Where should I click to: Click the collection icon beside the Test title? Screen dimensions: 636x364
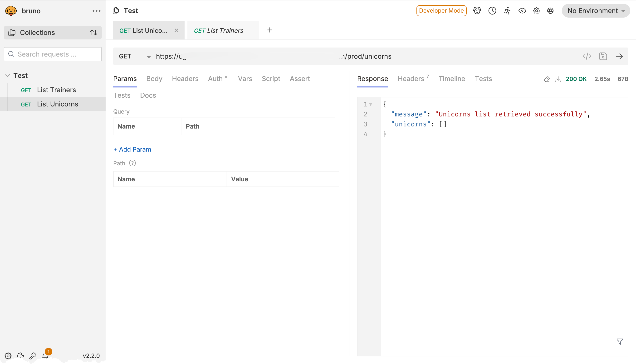click(x=116, y=11)
